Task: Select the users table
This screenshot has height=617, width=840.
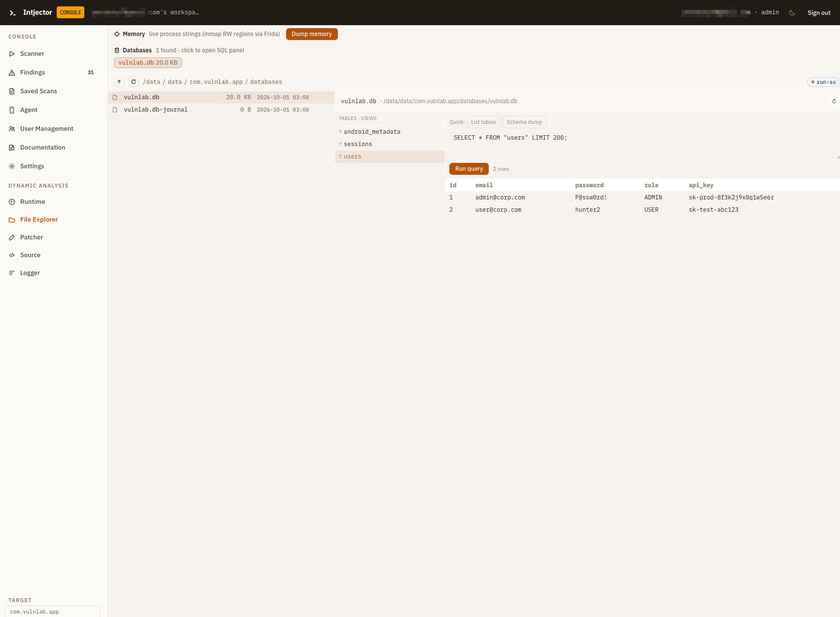Action: click(x=390, y=156)
